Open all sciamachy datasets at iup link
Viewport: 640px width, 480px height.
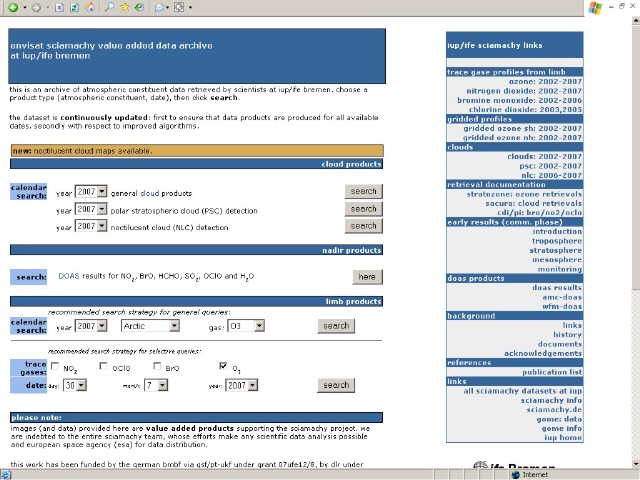click(522, 391)
